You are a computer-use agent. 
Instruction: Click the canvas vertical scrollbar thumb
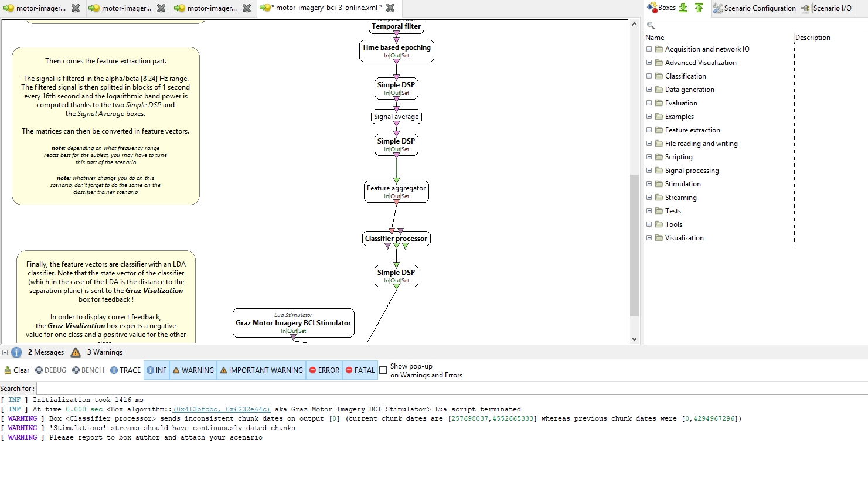pyautogui.click(x=634, y=245)
